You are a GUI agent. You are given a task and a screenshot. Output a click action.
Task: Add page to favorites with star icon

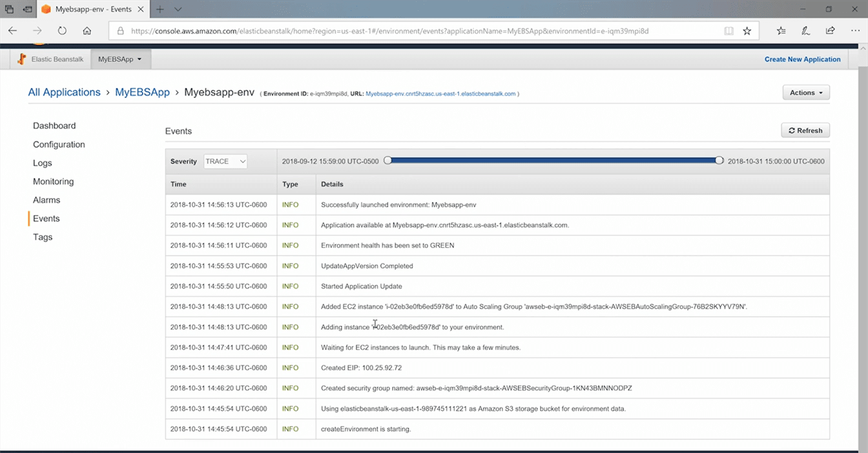(x=747, y=30)
